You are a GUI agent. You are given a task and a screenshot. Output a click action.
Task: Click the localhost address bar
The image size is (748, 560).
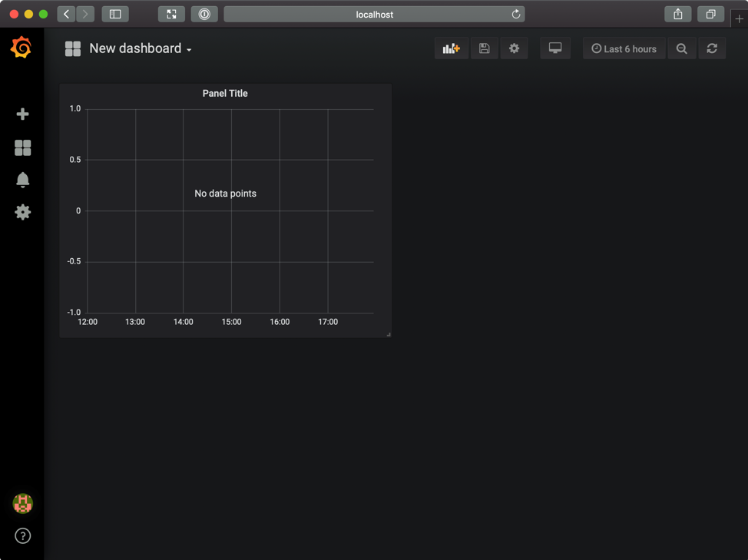(374, 14)
